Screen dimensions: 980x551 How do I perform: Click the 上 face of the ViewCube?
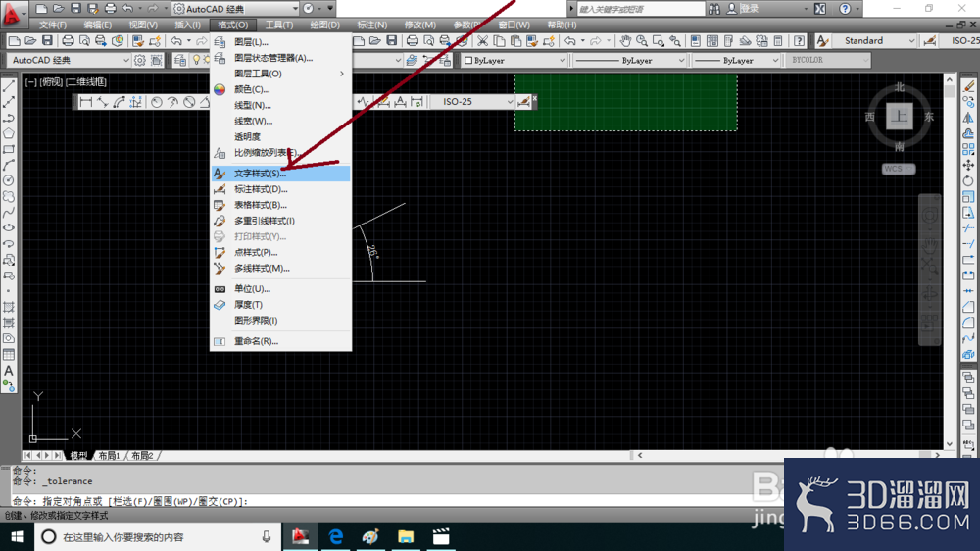900,117
